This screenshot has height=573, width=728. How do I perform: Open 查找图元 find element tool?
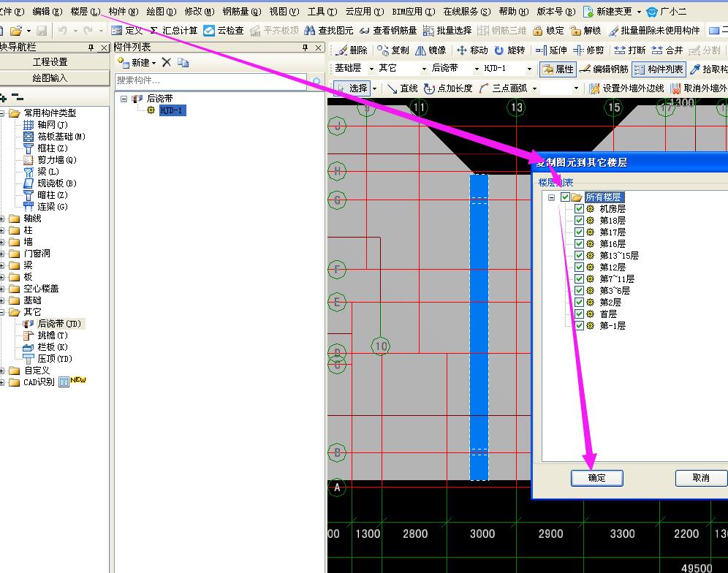click(329, 31)
